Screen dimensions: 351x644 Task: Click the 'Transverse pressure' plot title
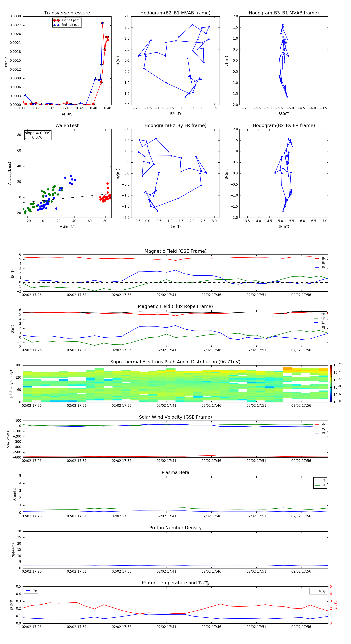[67, 13]
